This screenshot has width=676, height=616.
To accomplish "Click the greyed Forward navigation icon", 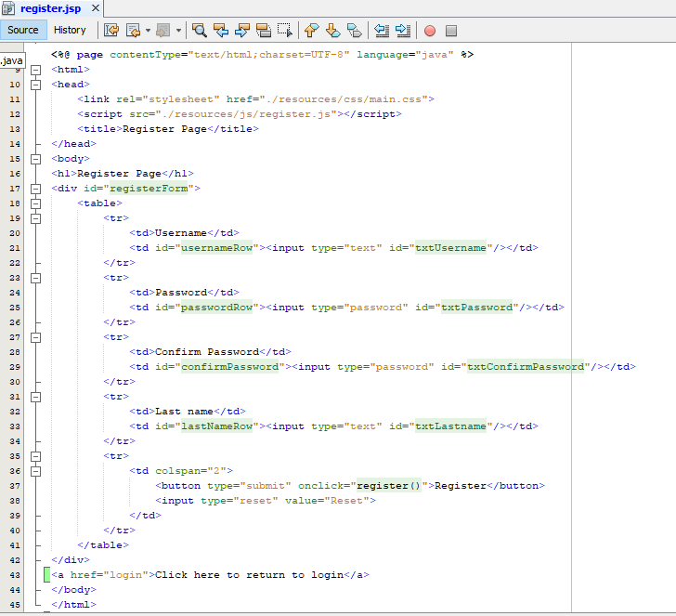I will (162, 30).
